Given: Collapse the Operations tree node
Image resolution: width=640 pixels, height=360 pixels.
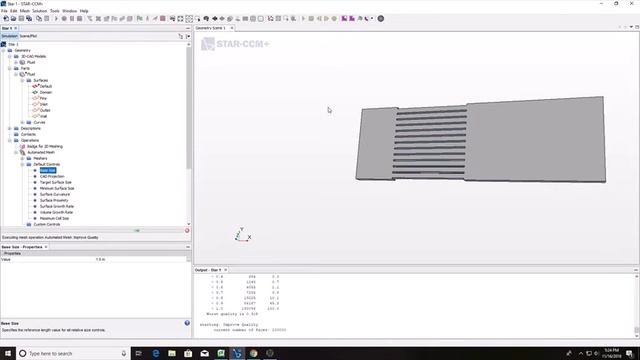Looking at the screenshot, I should [10, 140].
